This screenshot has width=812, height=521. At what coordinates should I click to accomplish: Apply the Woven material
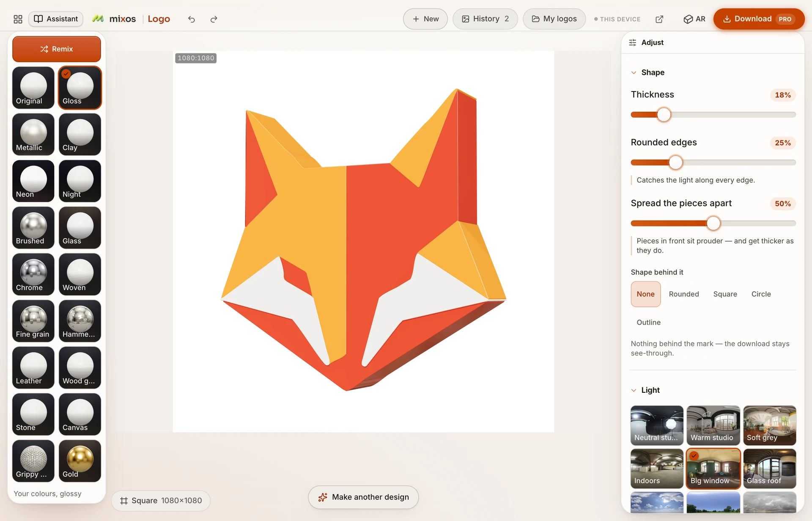(80, 274)
